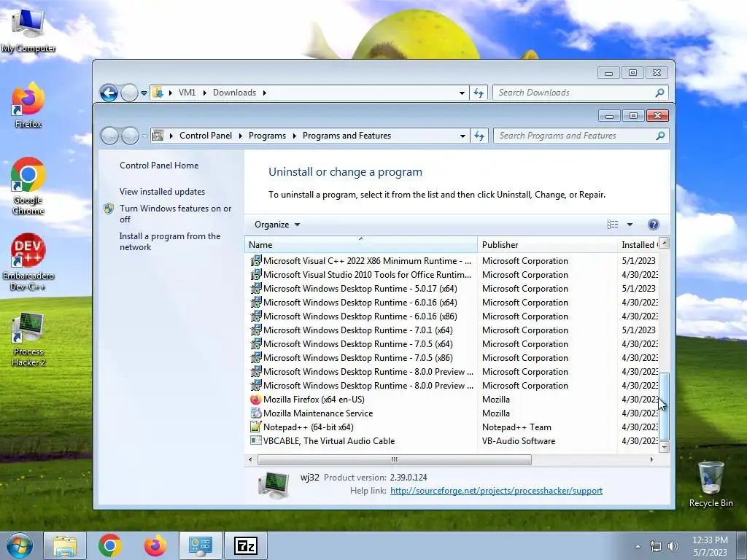Open Windows Explorer from the taskbar

click(x=65, y=545)
